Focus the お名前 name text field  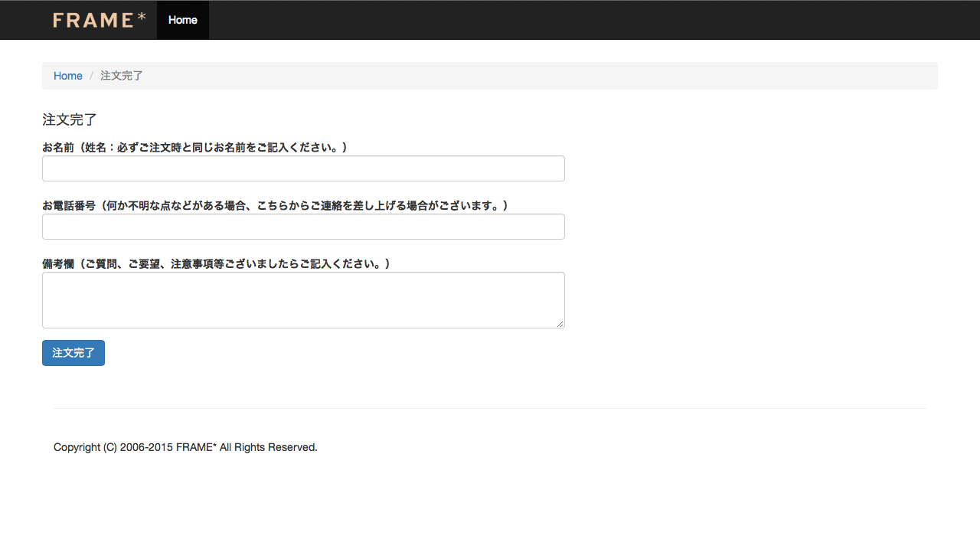(303, 168)
